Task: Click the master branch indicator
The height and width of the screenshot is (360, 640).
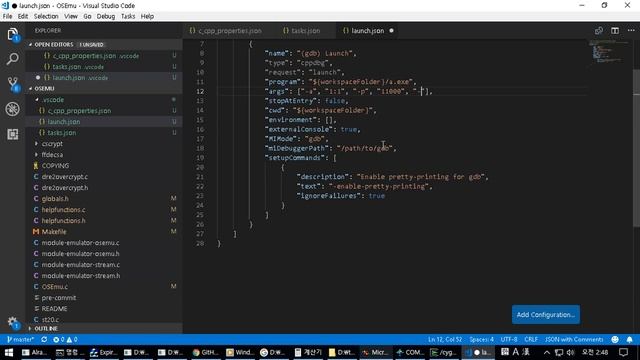Action: 20,340
